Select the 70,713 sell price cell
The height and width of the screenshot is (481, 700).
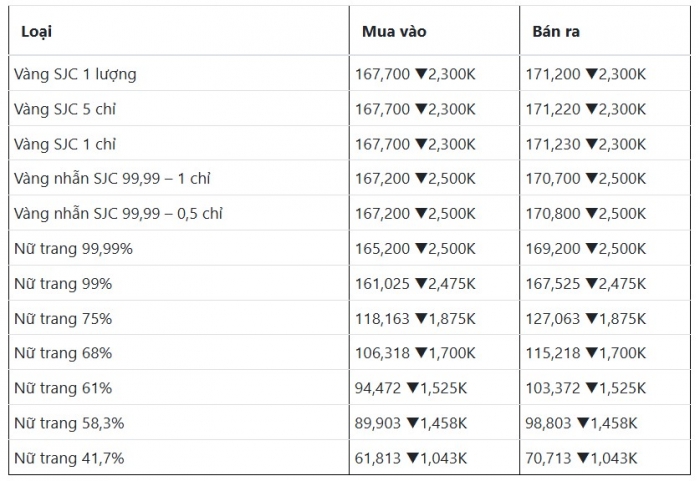pos(549,458)
